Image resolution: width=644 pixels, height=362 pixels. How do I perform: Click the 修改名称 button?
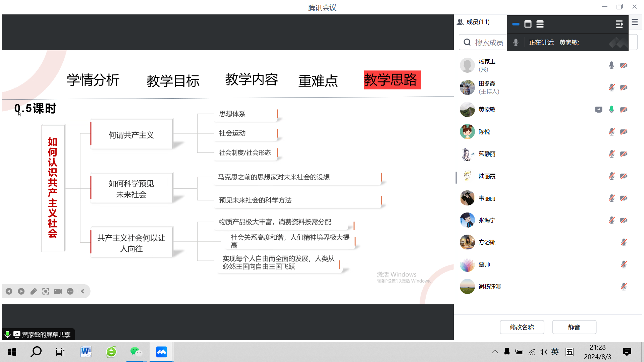pyautogui.click(x=522, y=327)
